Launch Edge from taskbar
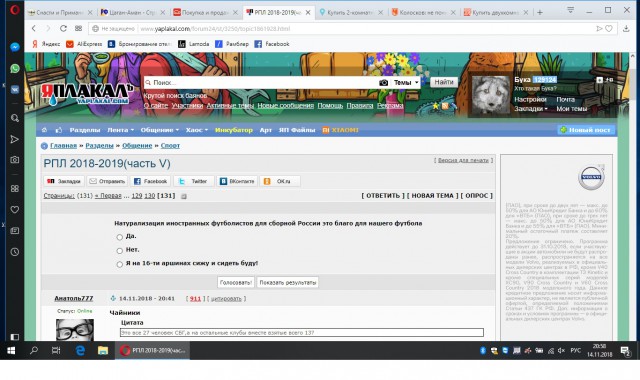Screen dimensions: 640x380 [x=80, y=350]
